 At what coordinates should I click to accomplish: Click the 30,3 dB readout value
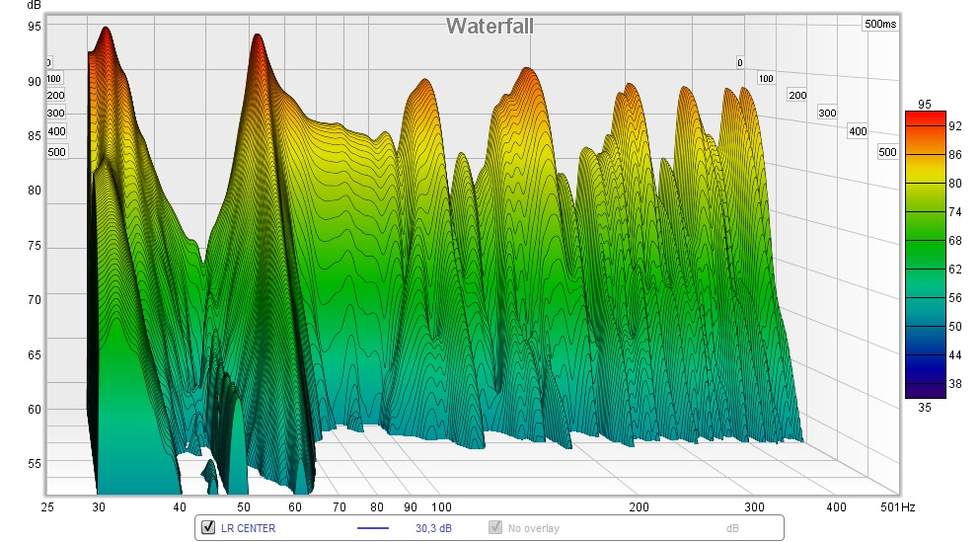coord(433,528)
